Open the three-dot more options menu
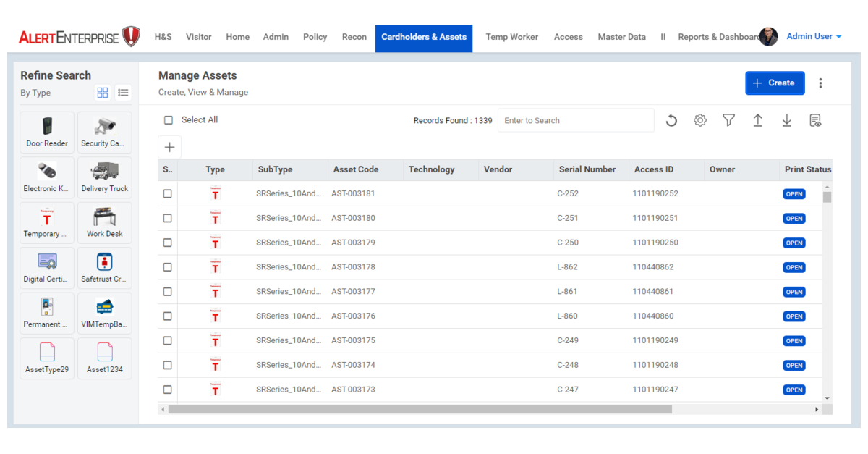868x454 pixels. pyautogui.click(x=820, y=83)
